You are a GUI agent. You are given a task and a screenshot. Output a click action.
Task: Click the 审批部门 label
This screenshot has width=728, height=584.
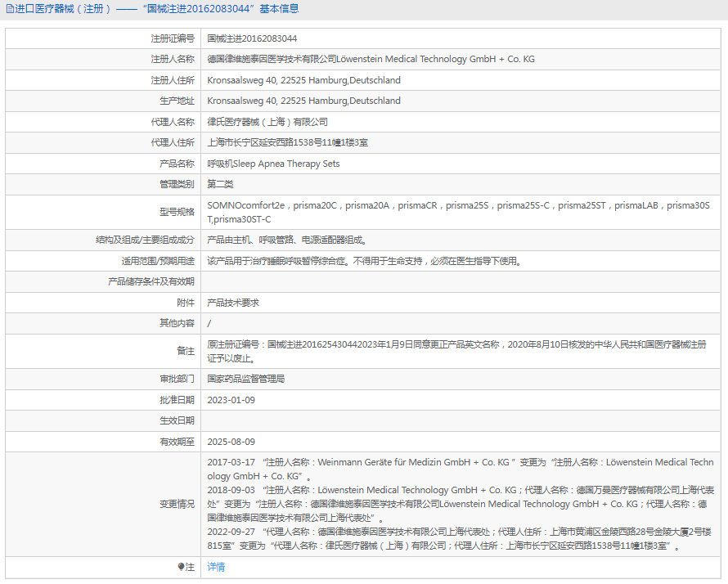click(x=178, y=379)
